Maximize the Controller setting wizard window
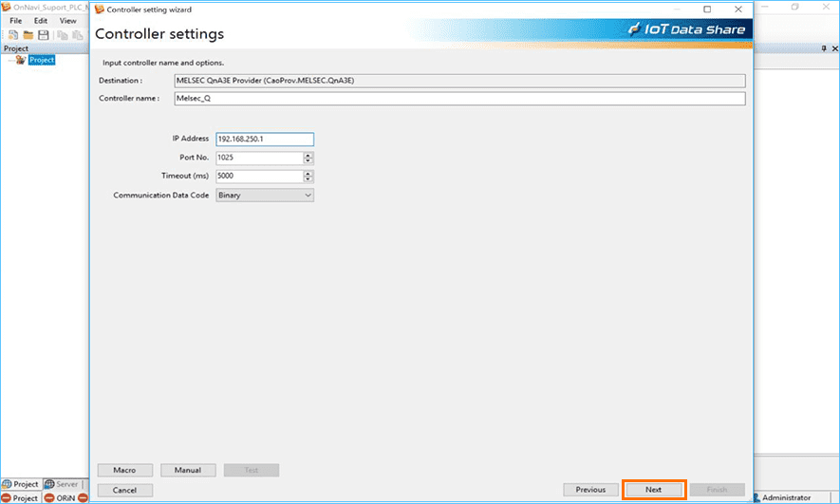This screenshot has height=504, width=840. pyautogui.click(x=707, y=9)
